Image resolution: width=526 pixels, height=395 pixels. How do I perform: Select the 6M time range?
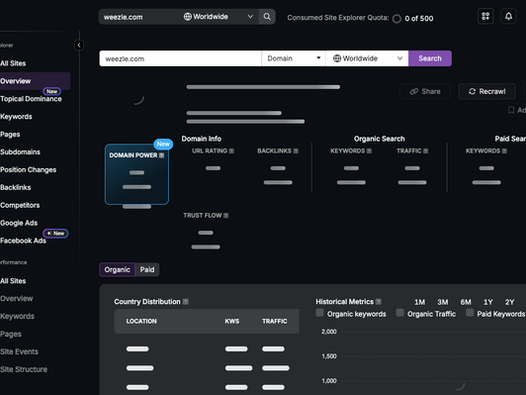(466, 302)
